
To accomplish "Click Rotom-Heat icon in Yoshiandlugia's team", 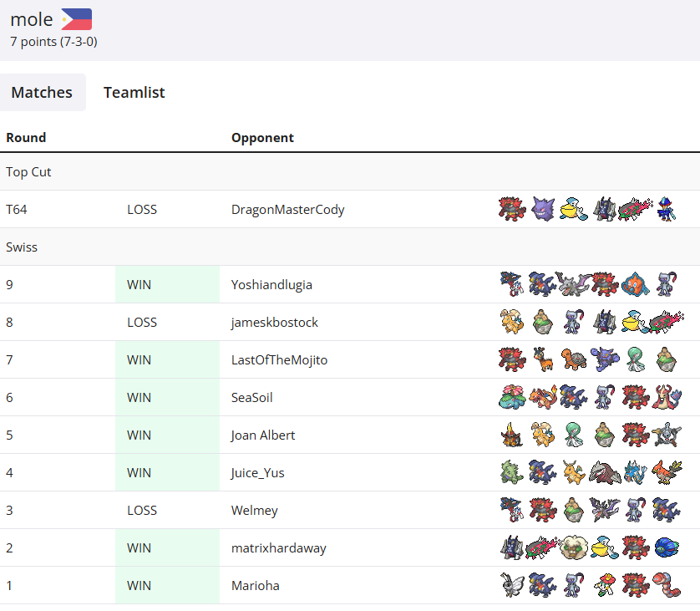I will pyautogui.click(x=636, y=284).
